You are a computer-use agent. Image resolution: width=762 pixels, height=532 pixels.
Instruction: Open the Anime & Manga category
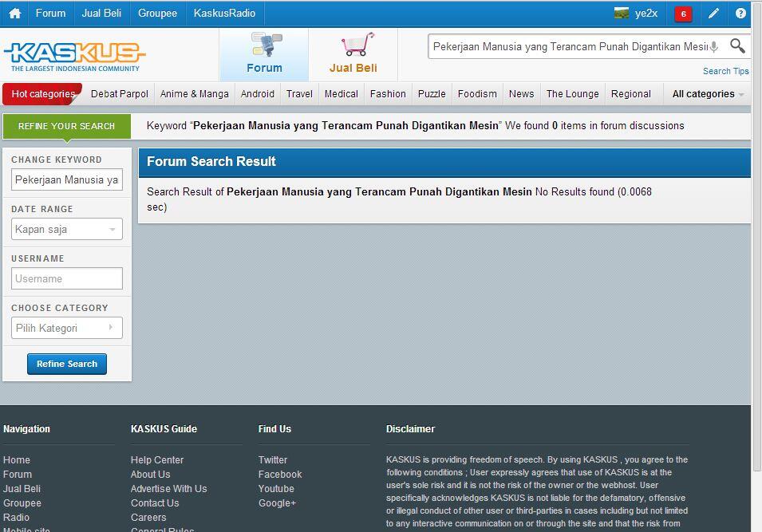195,94
